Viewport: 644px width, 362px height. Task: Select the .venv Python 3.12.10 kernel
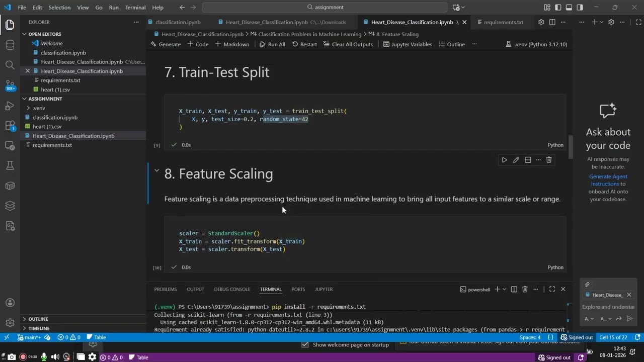click(x=536, y=44)
